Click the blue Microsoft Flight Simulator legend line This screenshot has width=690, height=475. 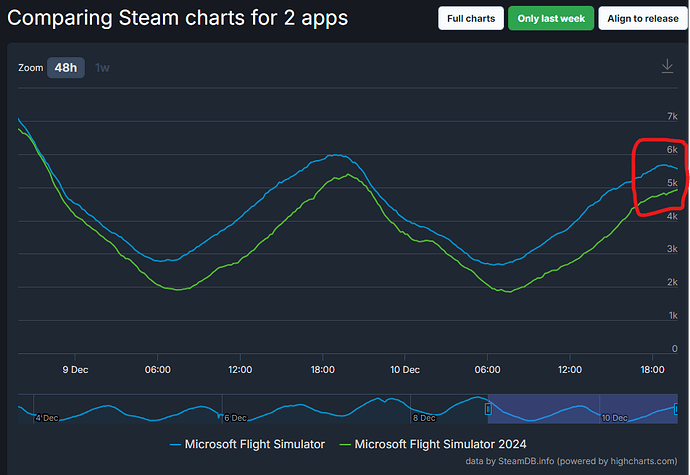pos(175,443)
